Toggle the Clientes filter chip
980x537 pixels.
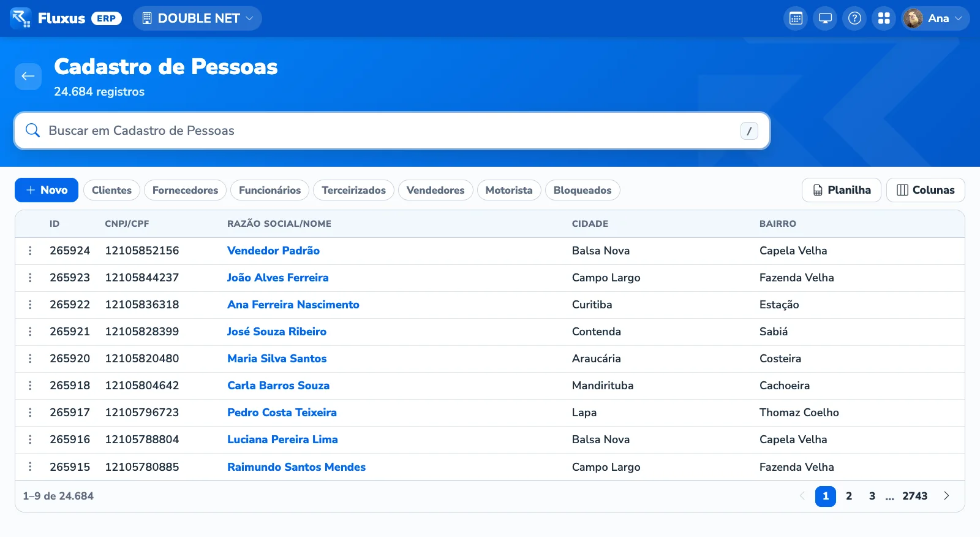111,190
